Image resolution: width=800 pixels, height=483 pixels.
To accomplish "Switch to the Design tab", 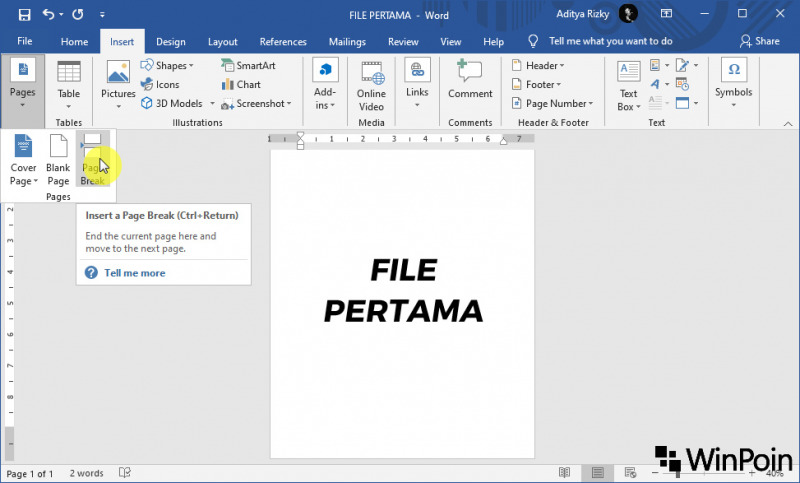I will click(170, 42).
